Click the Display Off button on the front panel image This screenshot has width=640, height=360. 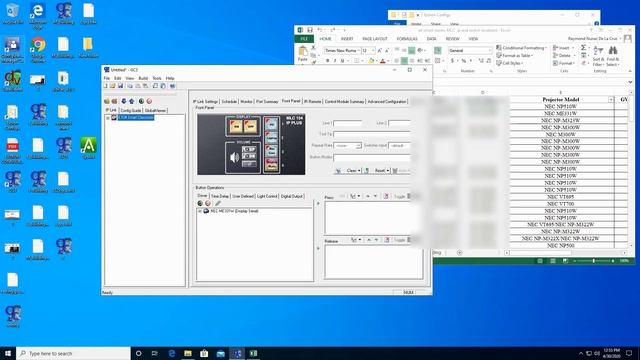(251, 127)
